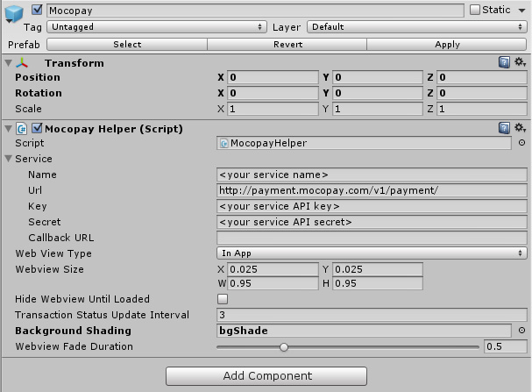The image size is (532, 392).
Task: Click the Rotation Z field
Action: coord(482,93)
